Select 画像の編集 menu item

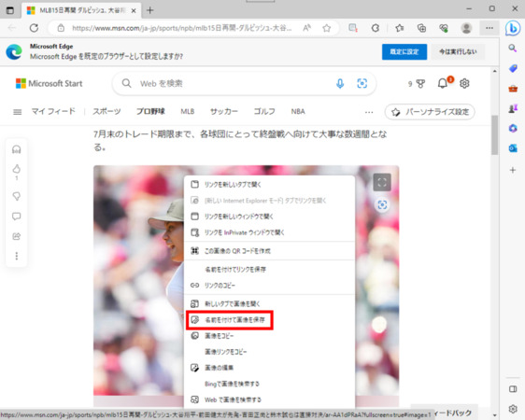tap(269, 368)
